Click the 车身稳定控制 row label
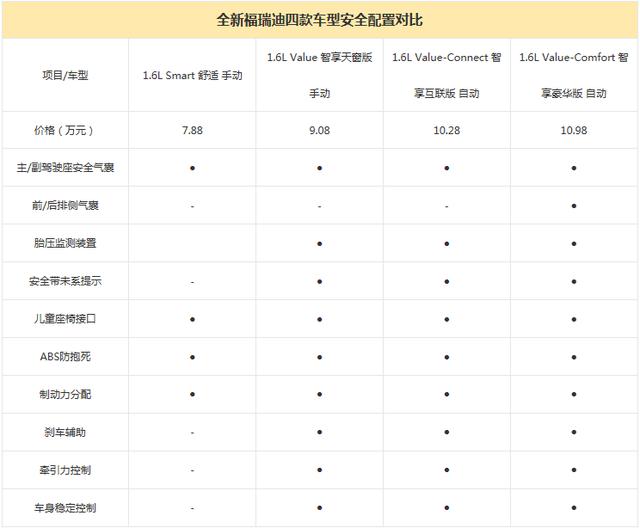The height and width of the screenshot is (528, 640). click(65, 508)
